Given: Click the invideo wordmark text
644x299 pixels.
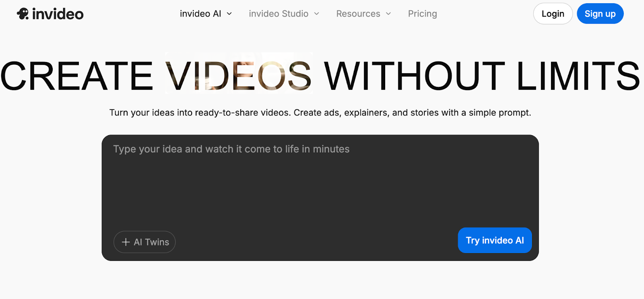Looking at the screenshot, I should (x=58, y=14).
